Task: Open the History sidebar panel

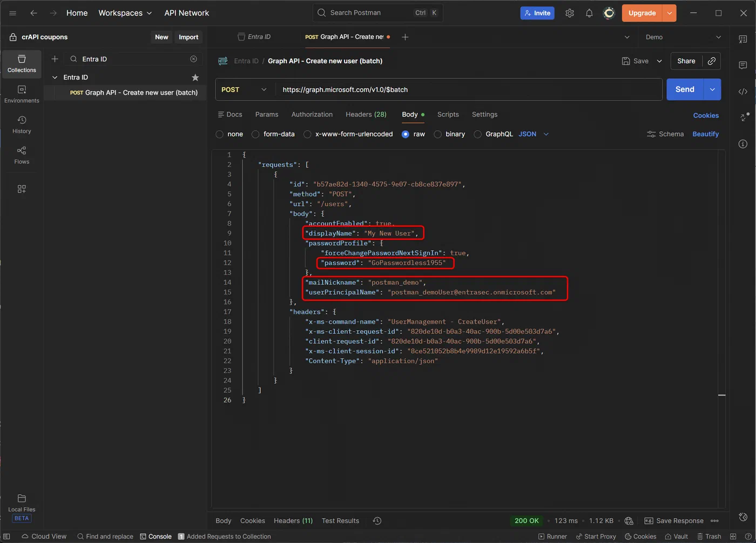Action: (x=22, y=124)
